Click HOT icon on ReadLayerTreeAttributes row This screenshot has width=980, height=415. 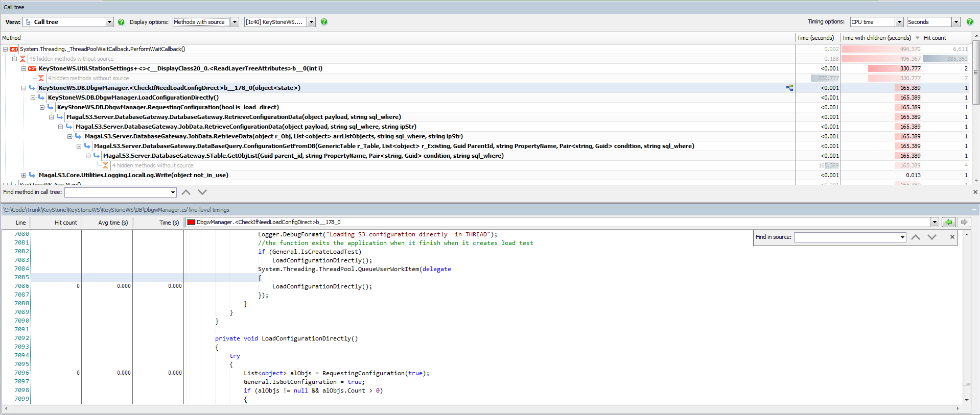click(32, 69)
